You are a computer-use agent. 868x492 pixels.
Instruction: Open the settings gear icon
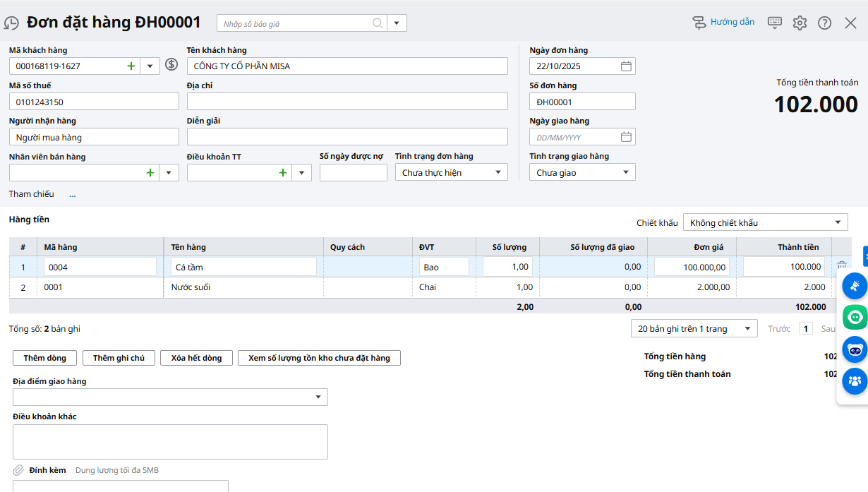pos(800,23)
